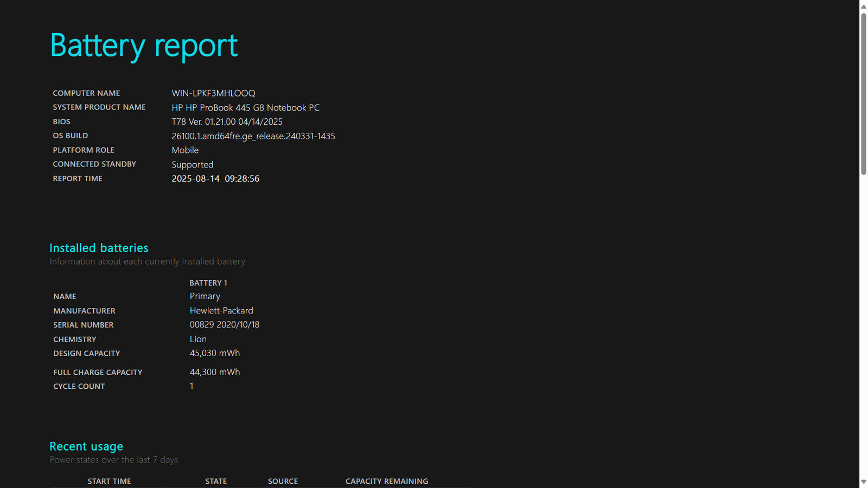The height and width of the screenshot is (488, 868).
Task: Click 'Power states over the last 7 days'
Action: click(x=114, y=460)
